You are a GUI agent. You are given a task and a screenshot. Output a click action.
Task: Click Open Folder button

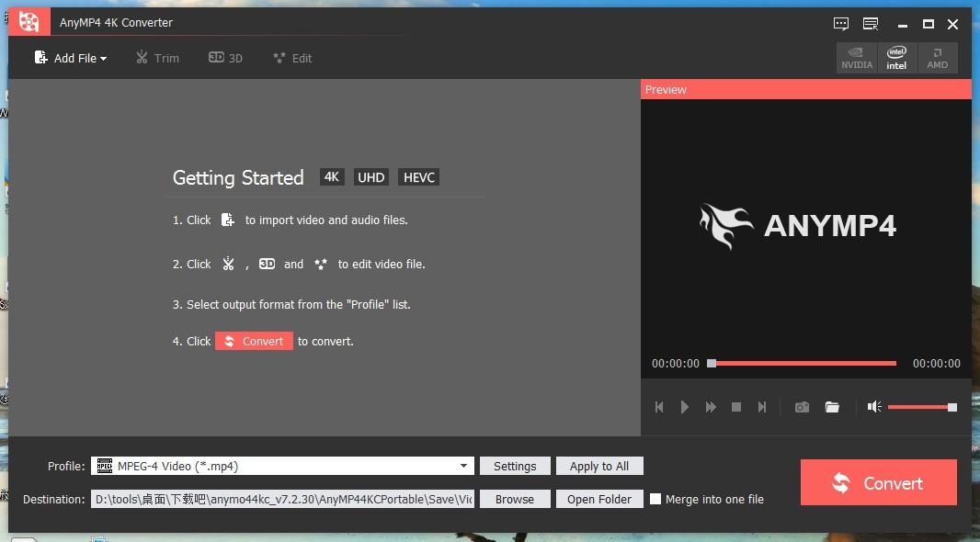click(x=599, y=499)
